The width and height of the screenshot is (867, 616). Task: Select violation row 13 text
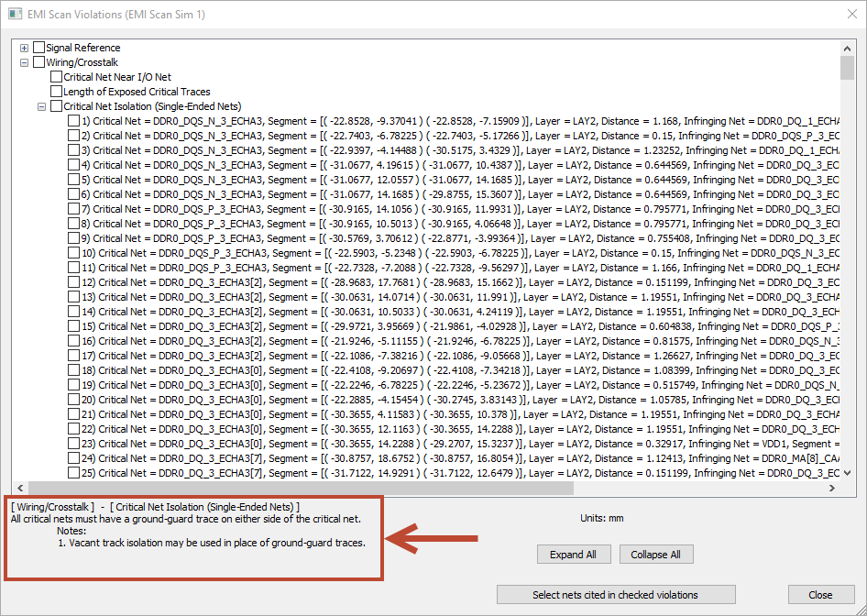tap(460, 297)
